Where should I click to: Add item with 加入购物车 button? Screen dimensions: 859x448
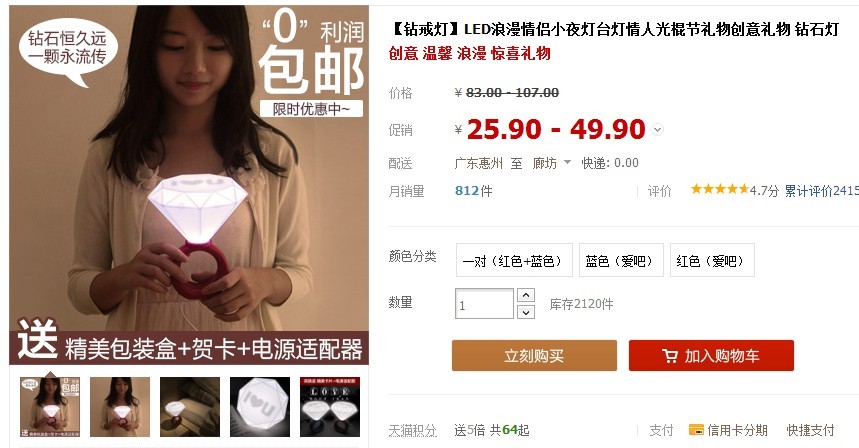pyautogui.click(x=711, y=355)
